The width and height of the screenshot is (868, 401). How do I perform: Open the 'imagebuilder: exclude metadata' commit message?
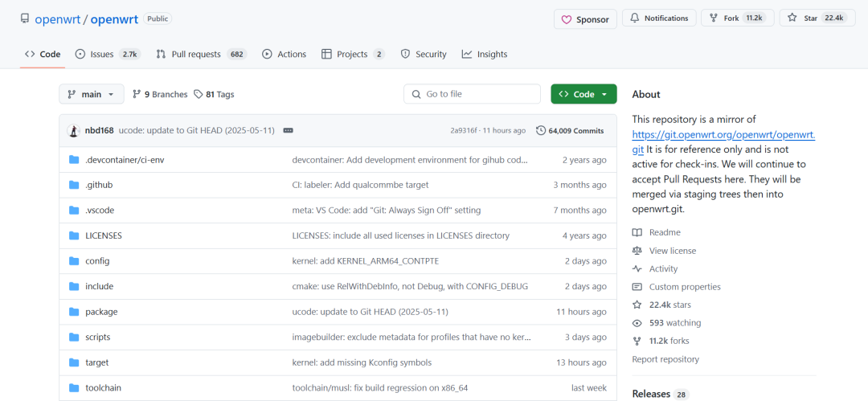pyautogui.click(x=411, y=337)
